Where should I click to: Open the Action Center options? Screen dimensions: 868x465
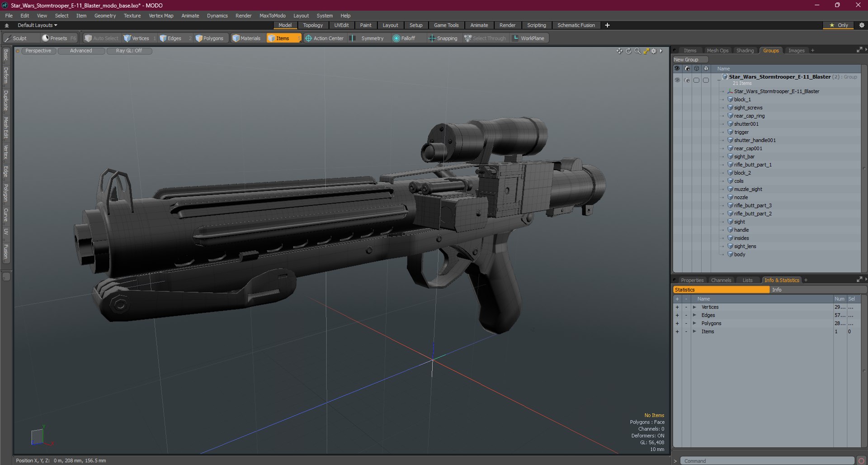click(325, 38)
